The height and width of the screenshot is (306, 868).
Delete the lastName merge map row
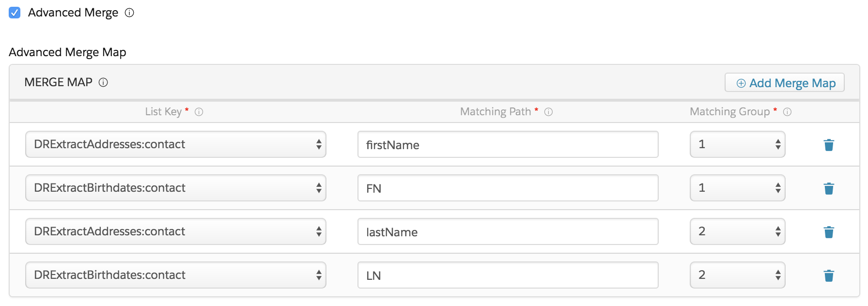[829, 232]
